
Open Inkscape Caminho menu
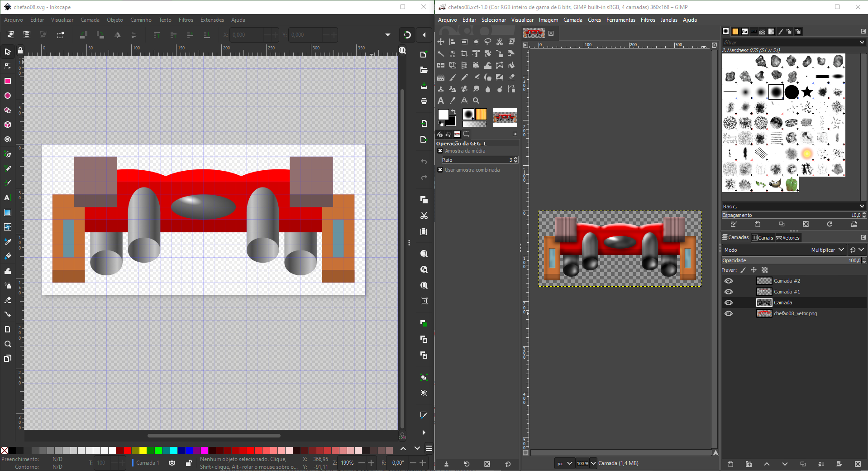click(x=141, y=20)
